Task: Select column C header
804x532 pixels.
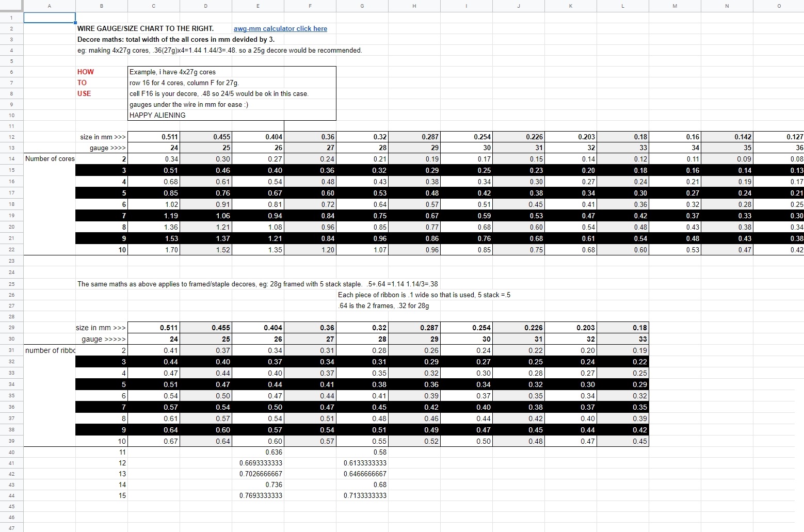Action: pyautogui.click(x=153, y=6)
